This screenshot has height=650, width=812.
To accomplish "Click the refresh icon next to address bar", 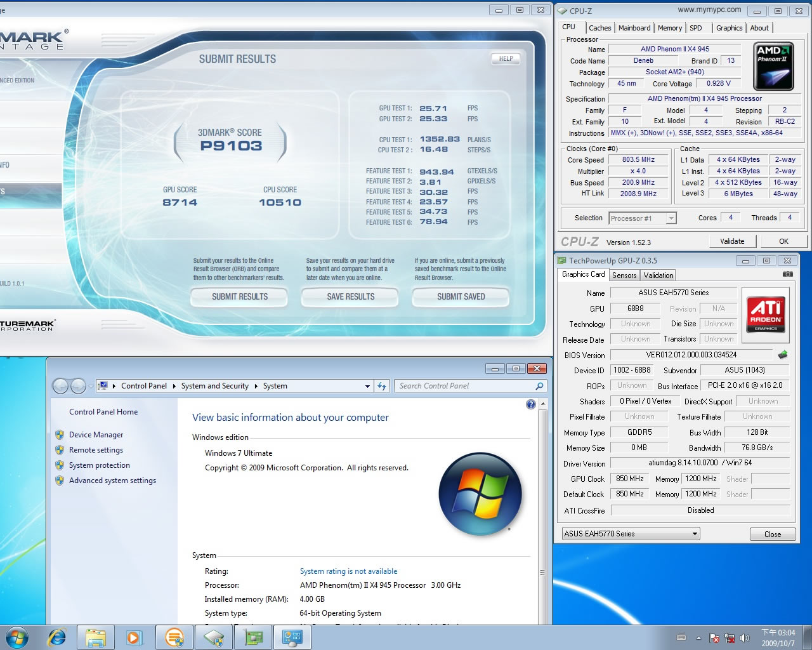I will coord(382,386).
